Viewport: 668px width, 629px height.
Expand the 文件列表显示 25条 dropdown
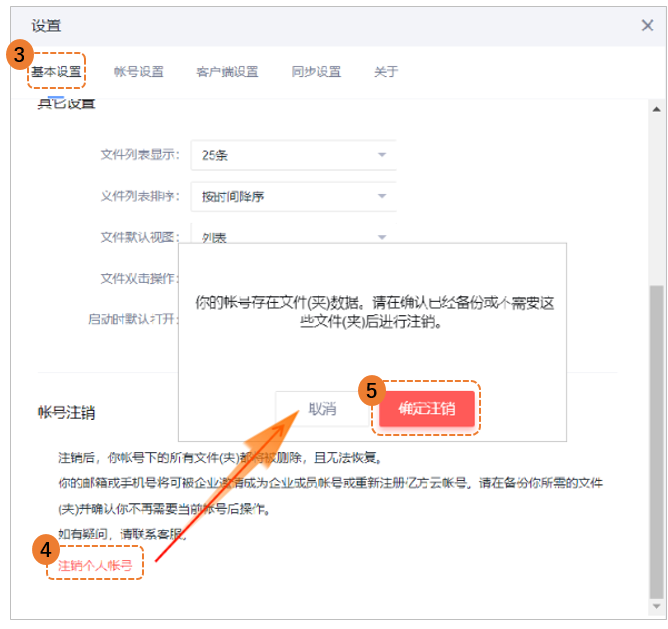tap(294, 155)
